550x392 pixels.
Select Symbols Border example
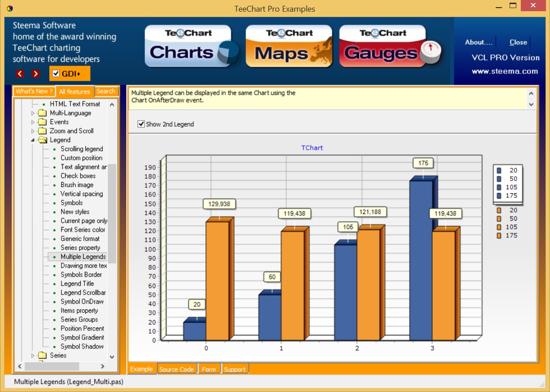[81, 274]
